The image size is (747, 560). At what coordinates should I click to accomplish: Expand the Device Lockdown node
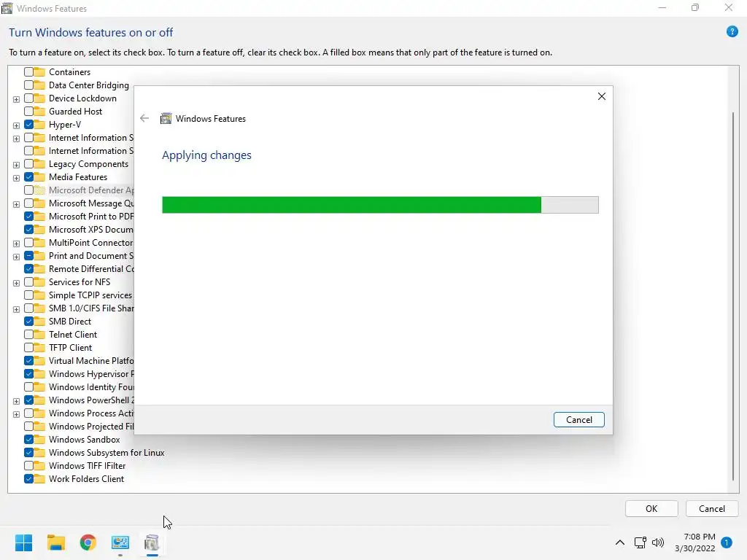[x=16, y=99]
